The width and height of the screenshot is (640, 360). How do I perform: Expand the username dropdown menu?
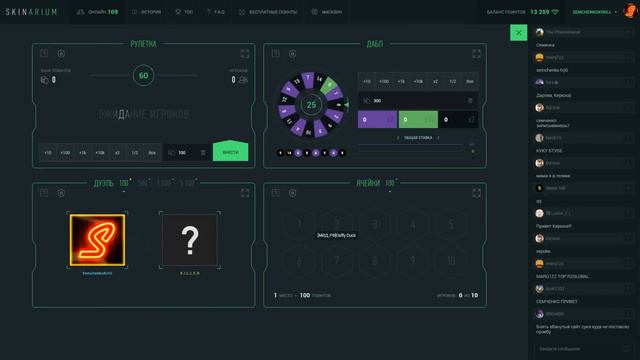pos(595,12)
